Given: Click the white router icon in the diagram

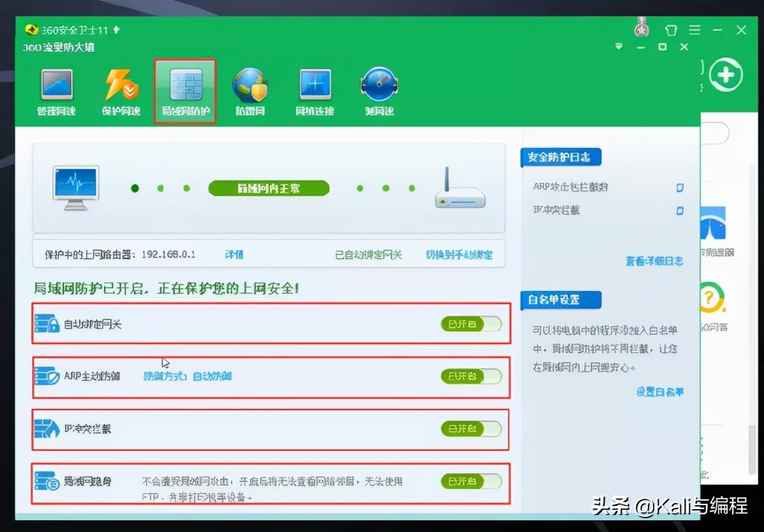Looking at the screenshot, I should tap(459, 188).
